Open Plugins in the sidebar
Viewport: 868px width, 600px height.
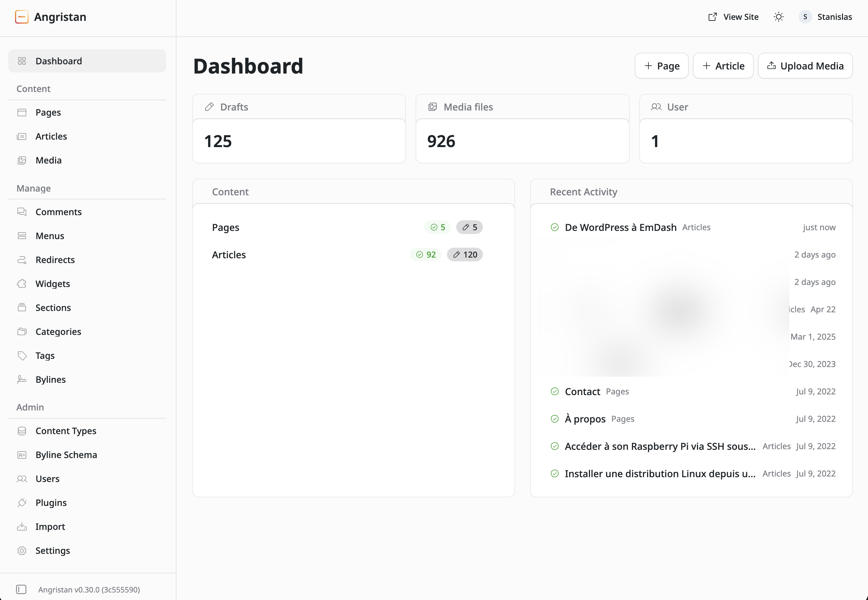87,503
